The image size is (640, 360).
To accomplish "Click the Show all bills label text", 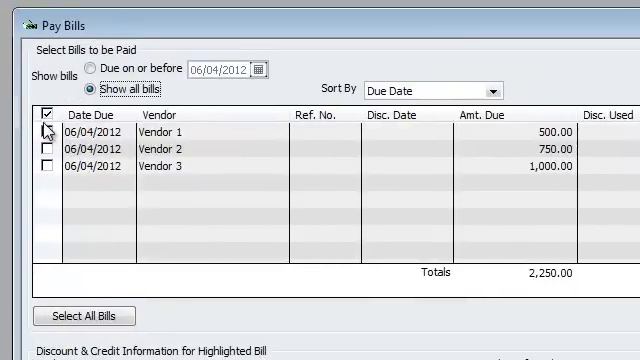I will [130, 89].
